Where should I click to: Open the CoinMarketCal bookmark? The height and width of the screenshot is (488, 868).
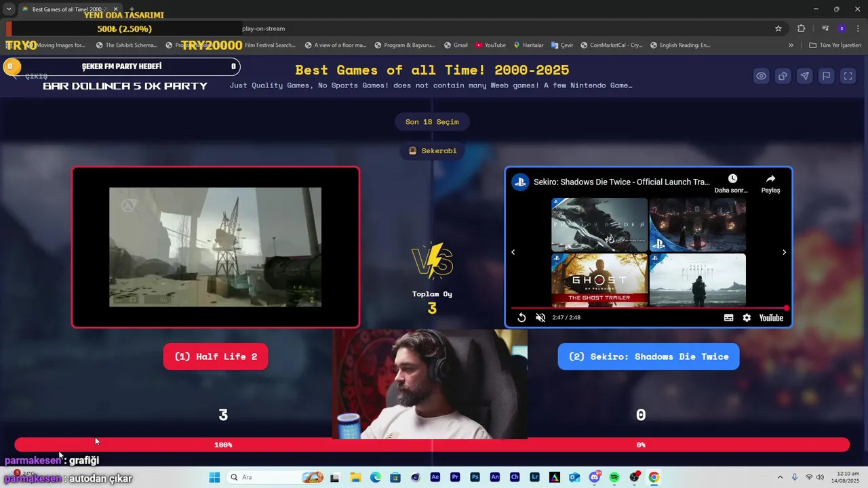[x=611, y=45]
